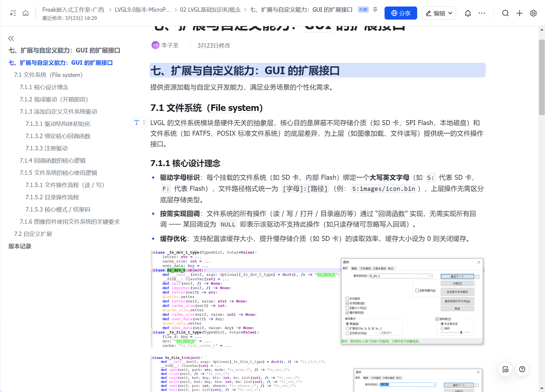This screenshot has height=392, width=545.
Task: Click the pin icon beside document title
Action: click(375, 10)
